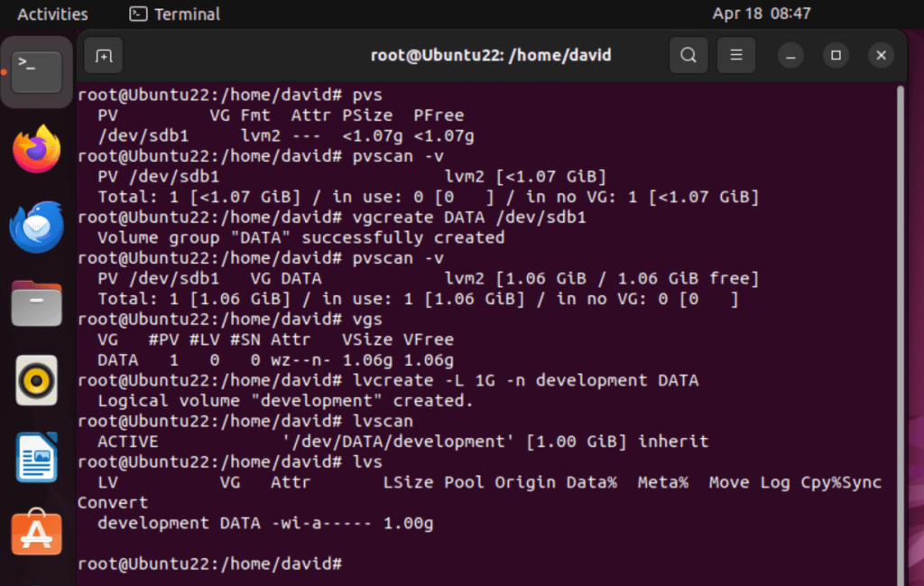Image resolution: width=924 pixels, height=586 pixels.
Task: Select the Terminal icon in dock
Action: [36, 72]
